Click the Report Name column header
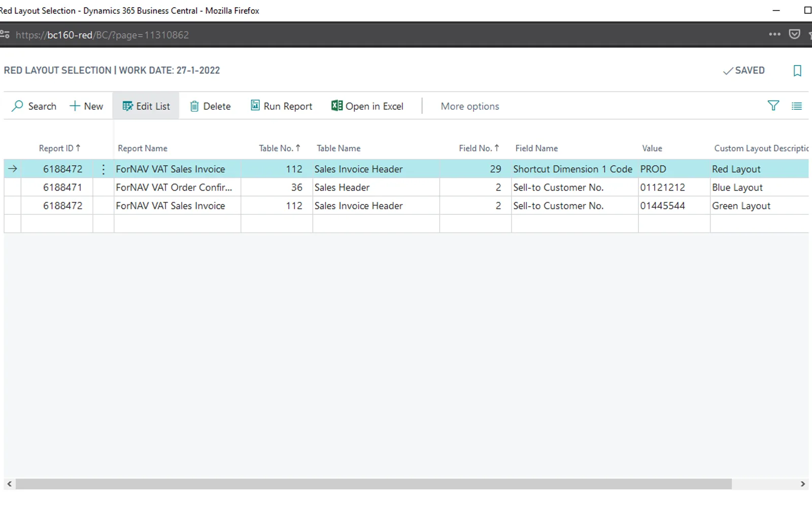 [143, 148]
